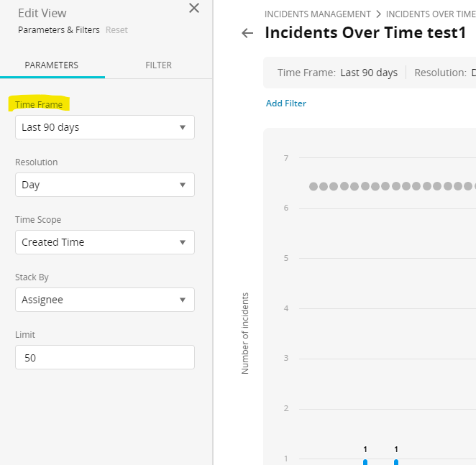Click Time Frame summary in header bar

point(337,73)
